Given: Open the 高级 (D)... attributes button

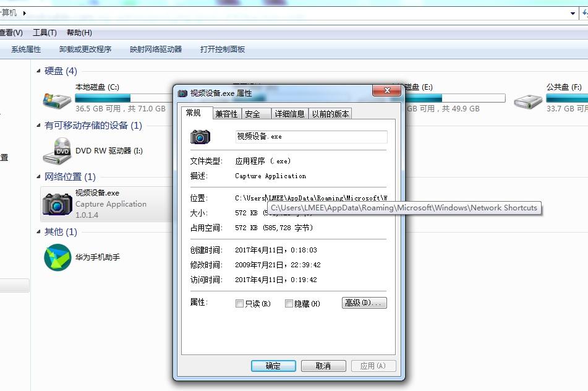Looking at the screenshot, I should tap(364, 303).
